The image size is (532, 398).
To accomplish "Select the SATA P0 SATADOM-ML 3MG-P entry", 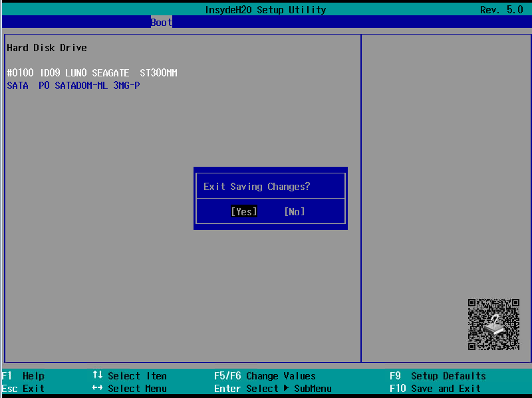I will 73,86.
